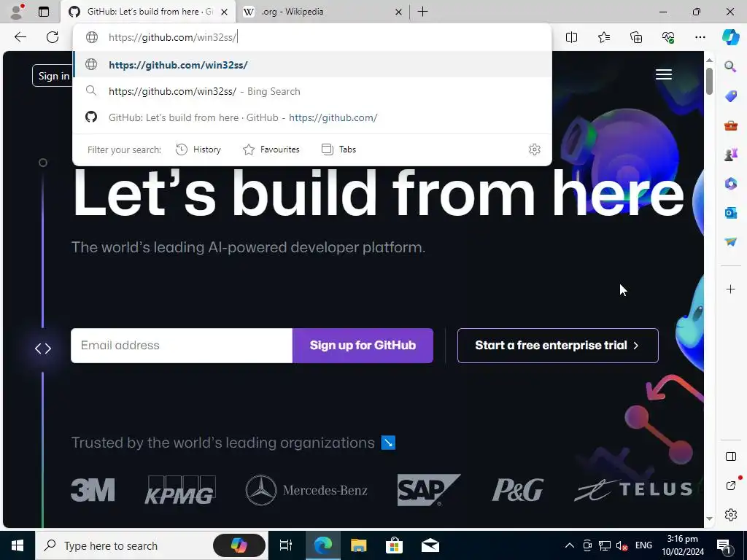This screenshot has height=560, width=747.
Task: Open the Edge profile avatar
Action: pos(16,12)
